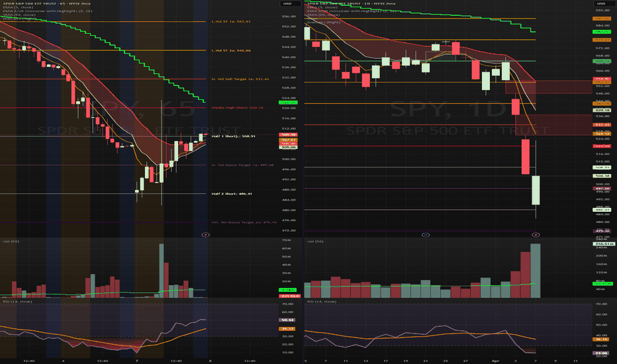Click the event marker at the daily chart's right edge
This screenshot has height=364, width=617.
[535, 234]
